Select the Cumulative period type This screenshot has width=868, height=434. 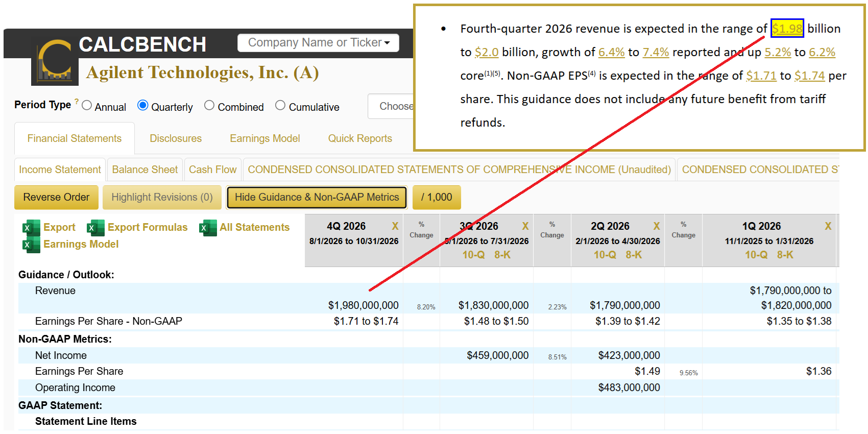tap(280, 105)
